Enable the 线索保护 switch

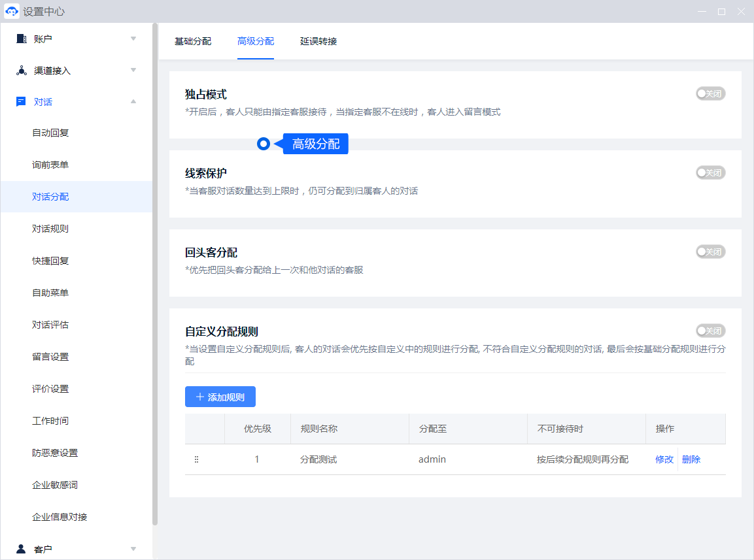pyautogui.click(x=710, y=173)
